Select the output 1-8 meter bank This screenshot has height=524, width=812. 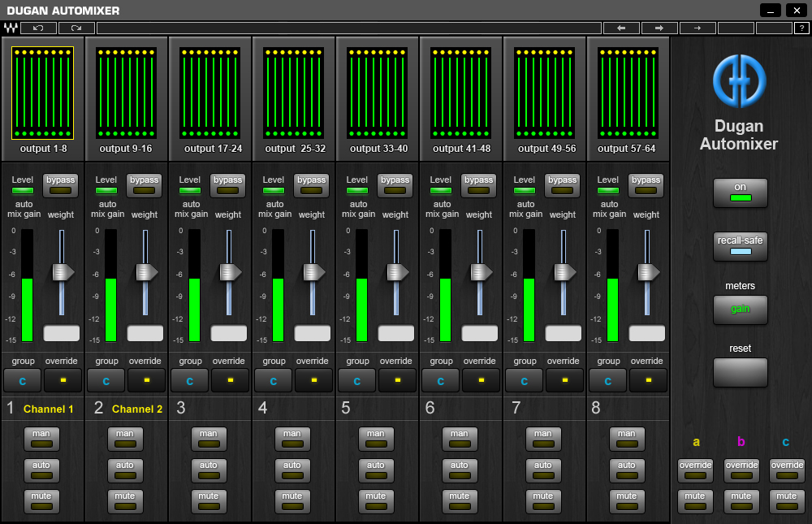42,93
